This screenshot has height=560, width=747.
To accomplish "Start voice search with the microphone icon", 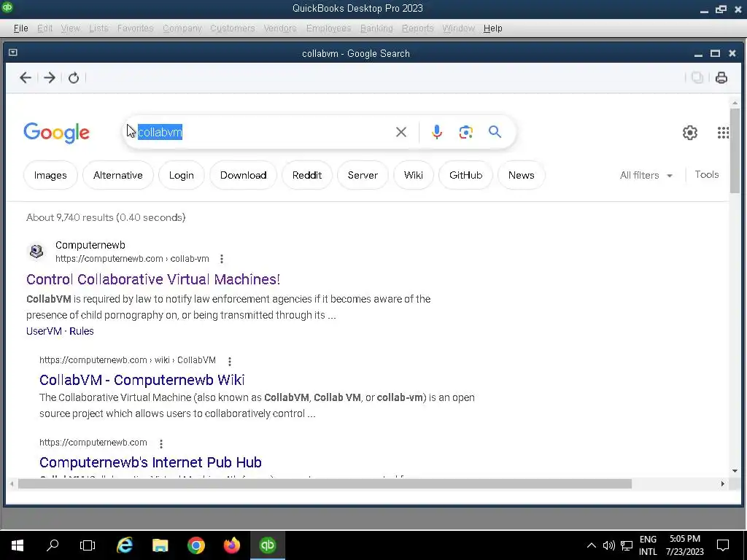I will (437, 132).
